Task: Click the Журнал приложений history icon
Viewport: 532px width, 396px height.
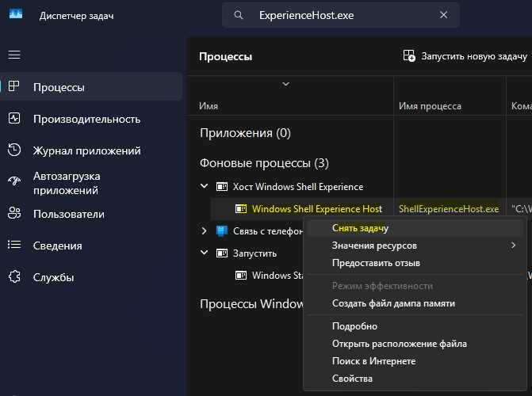Action: coord(14,150)
